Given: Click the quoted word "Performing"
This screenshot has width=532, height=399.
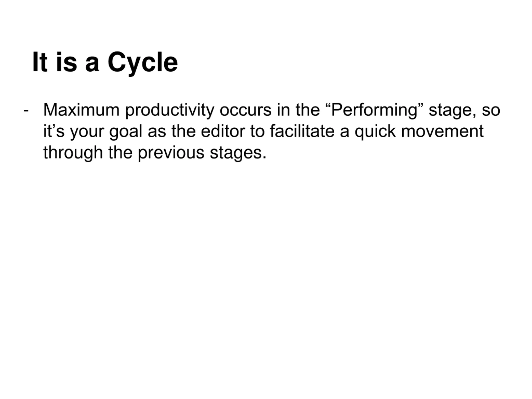Looking at the screenshot, I should [x=374, y=110].
